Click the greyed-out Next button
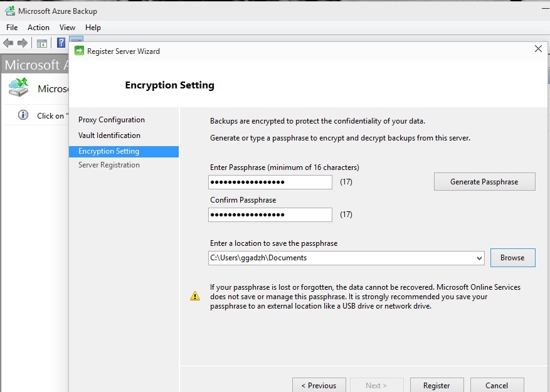550x392 pixels. tap(376, 385)
